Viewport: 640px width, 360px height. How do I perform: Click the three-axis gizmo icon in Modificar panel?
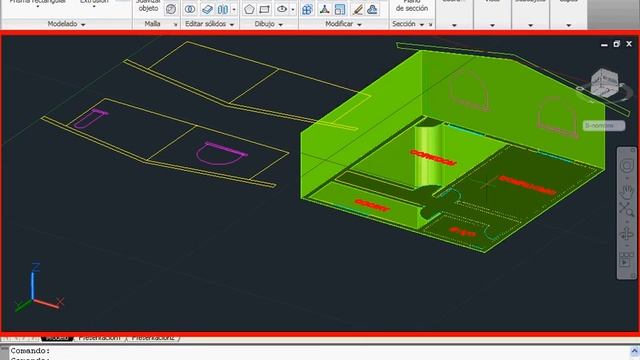point(324,9)
